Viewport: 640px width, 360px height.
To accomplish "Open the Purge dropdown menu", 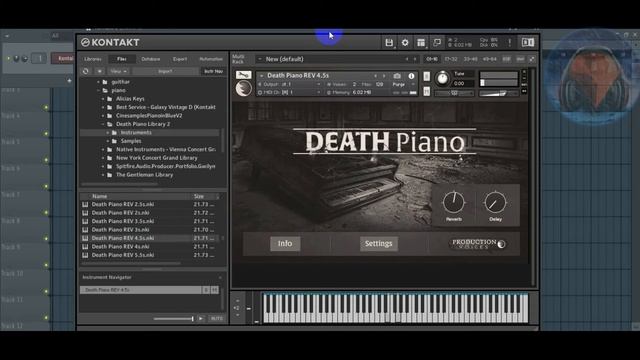I will coord(401,84).
